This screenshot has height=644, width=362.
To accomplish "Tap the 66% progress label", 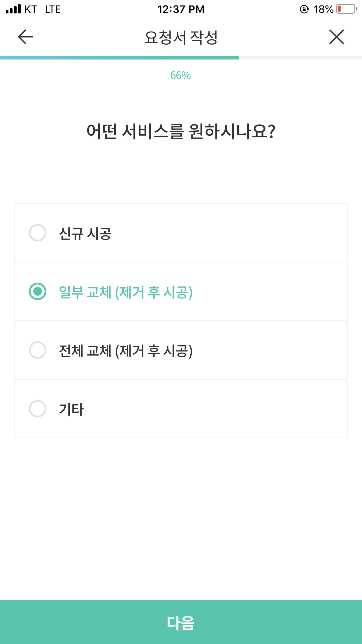I will [181, 76].
